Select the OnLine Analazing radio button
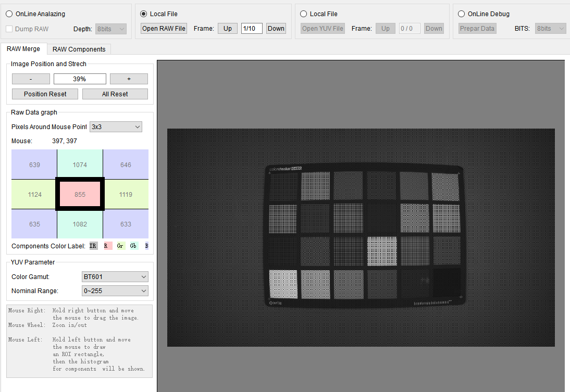The image size is (570, 392). point(9,14)
